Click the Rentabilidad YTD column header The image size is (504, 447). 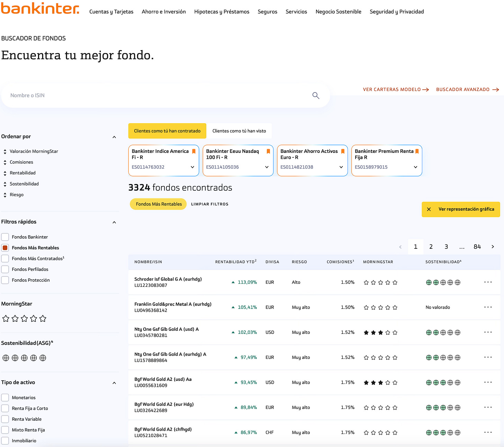(236, 262)
